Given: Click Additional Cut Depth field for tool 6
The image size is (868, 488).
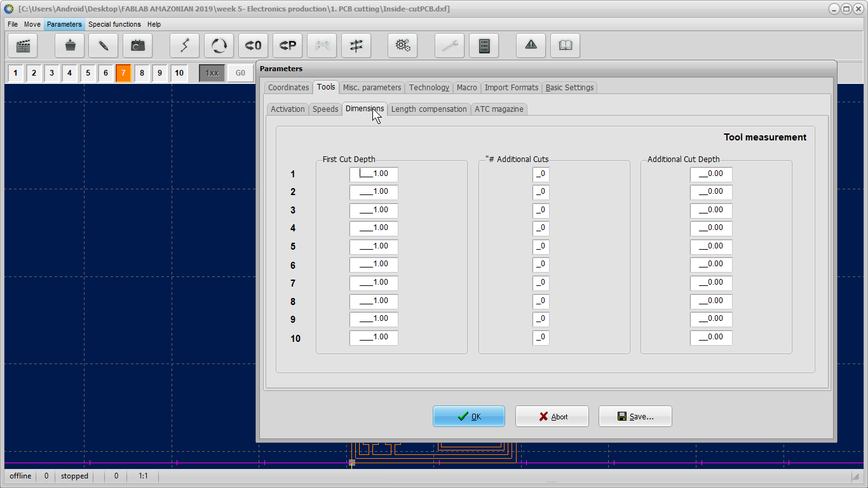Looking at the screenshot, I should tap(712, 264).
